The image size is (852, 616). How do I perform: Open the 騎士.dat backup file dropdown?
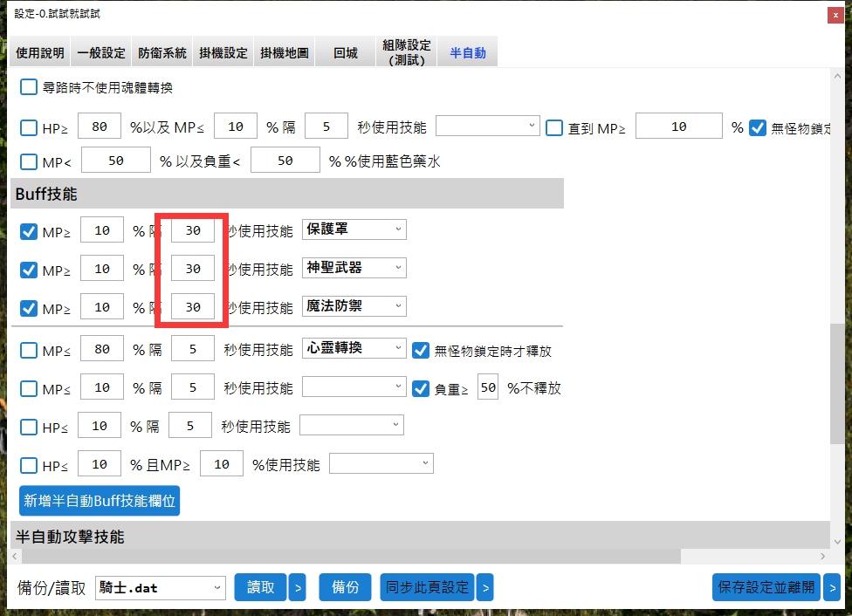click(x=160, y=587)
